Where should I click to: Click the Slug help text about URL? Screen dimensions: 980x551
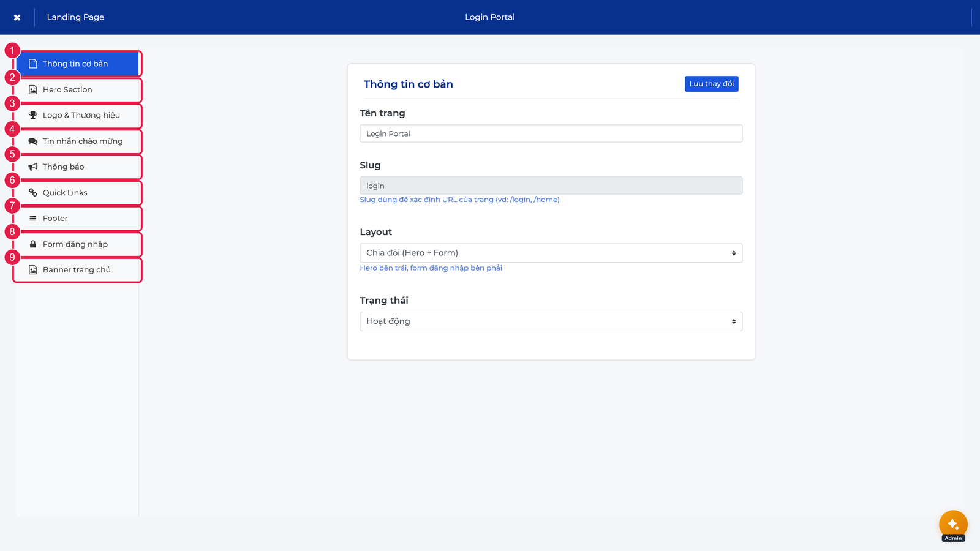[x=459, y=200]
